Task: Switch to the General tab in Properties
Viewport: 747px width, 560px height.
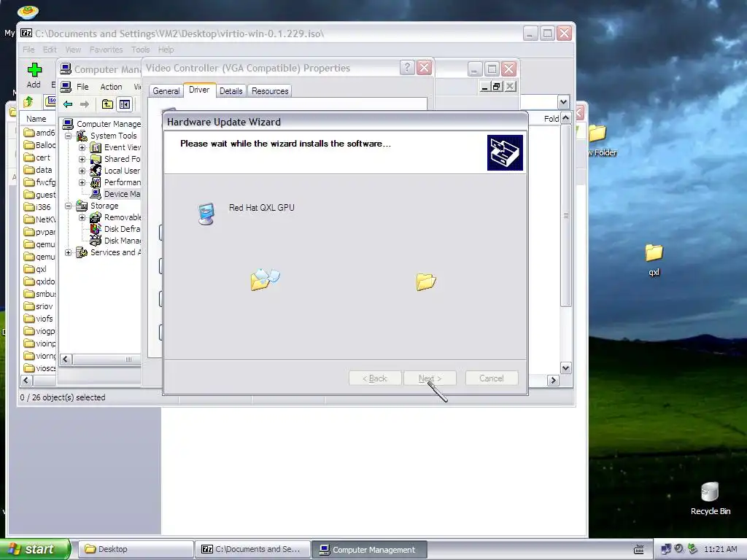Action: (x=166, y=91)
